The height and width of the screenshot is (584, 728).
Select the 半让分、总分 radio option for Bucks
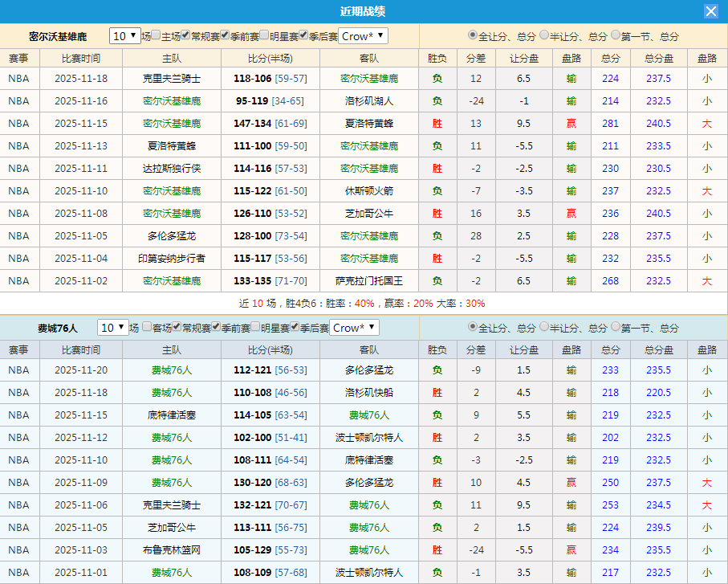pyautogui.click(x=546, y=36)
